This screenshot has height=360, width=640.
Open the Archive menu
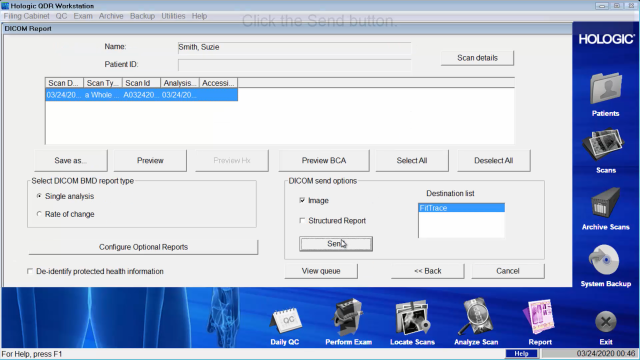111,16
